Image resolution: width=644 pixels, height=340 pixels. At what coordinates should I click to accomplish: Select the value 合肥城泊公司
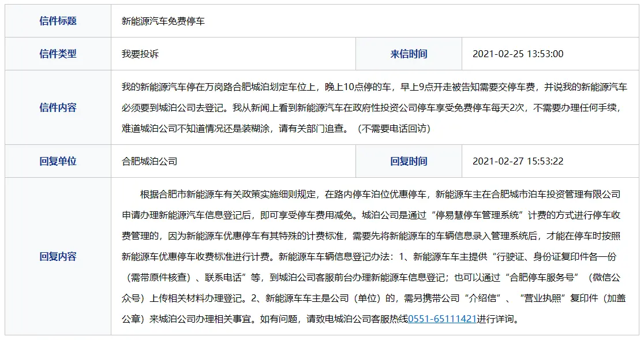coord(149,162)
